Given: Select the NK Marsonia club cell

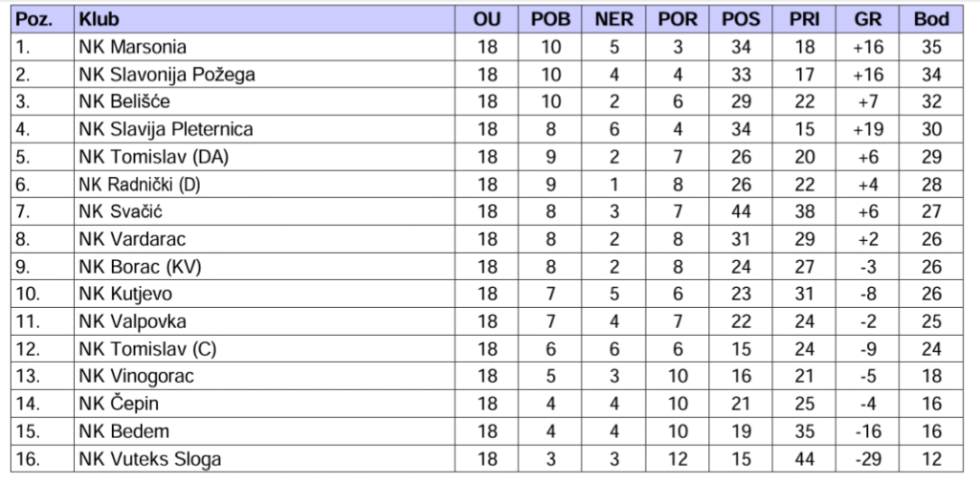Looking at the screenshot, I should pos(133,47).
